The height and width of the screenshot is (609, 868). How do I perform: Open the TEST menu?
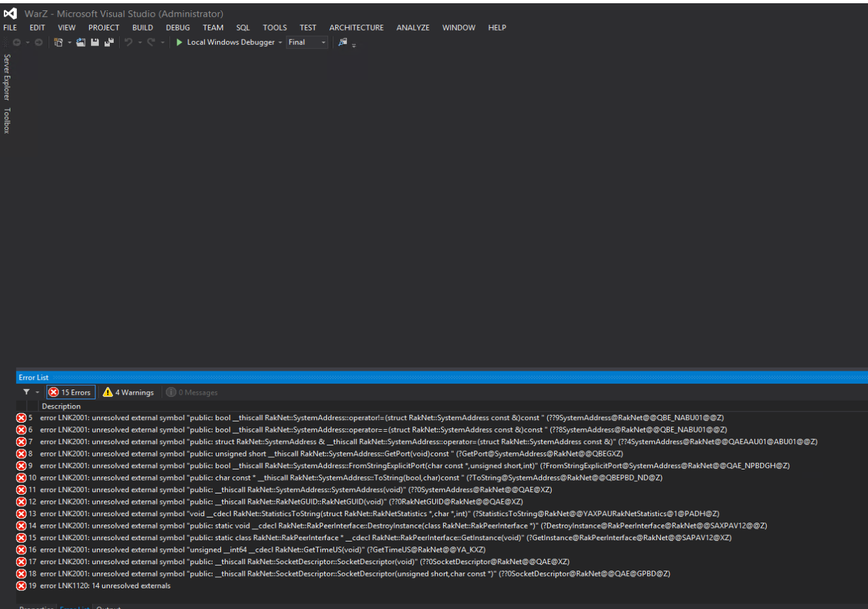[x=308, y=28]
